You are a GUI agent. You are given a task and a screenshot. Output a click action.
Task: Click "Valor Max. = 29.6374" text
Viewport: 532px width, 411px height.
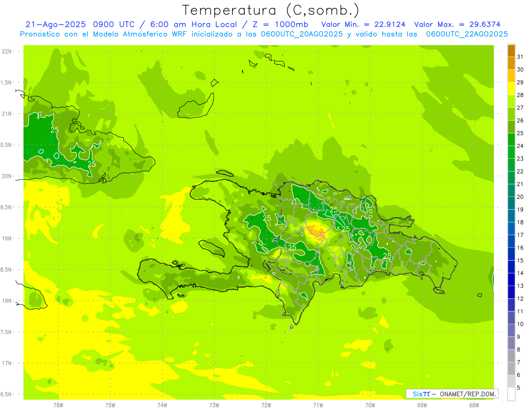click(458, 24)
